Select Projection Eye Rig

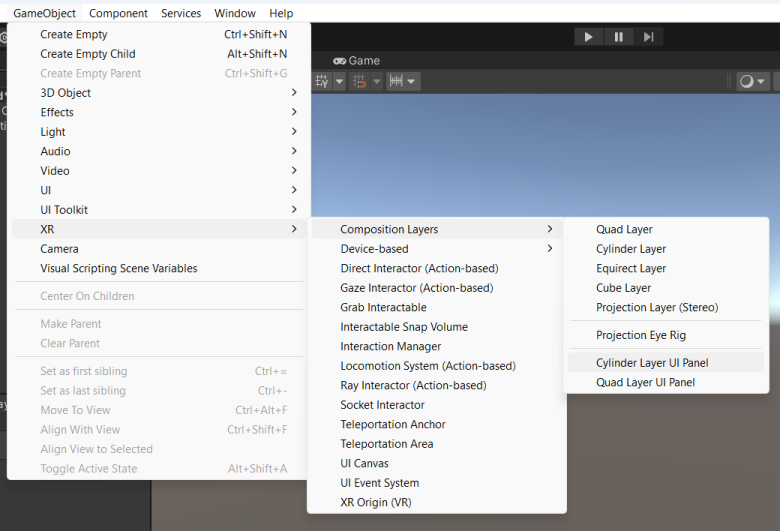pos(641,336)
